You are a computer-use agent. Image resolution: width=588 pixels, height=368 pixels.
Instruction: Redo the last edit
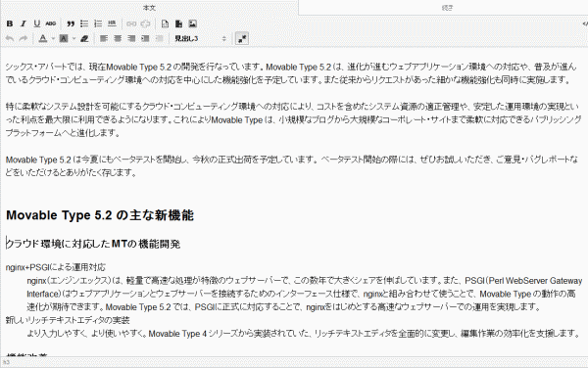[x=24, y=38]
